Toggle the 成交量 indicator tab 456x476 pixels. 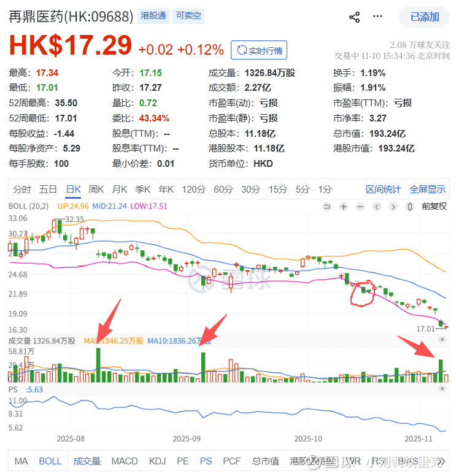87,461
